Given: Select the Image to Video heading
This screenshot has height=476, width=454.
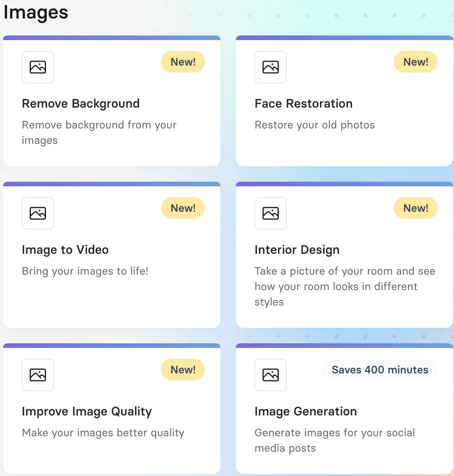Looking at the screenshot, I should pyautogui.click(x=65, y=250).
